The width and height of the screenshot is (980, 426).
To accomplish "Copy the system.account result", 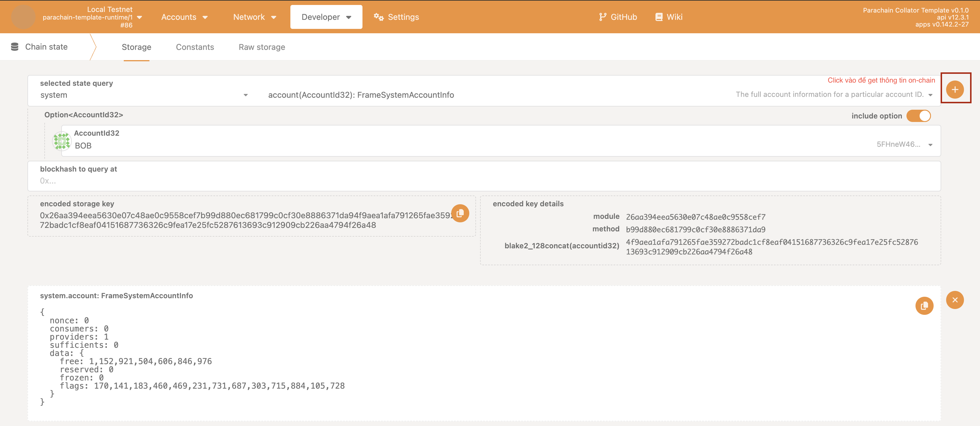I will [924, 306].
